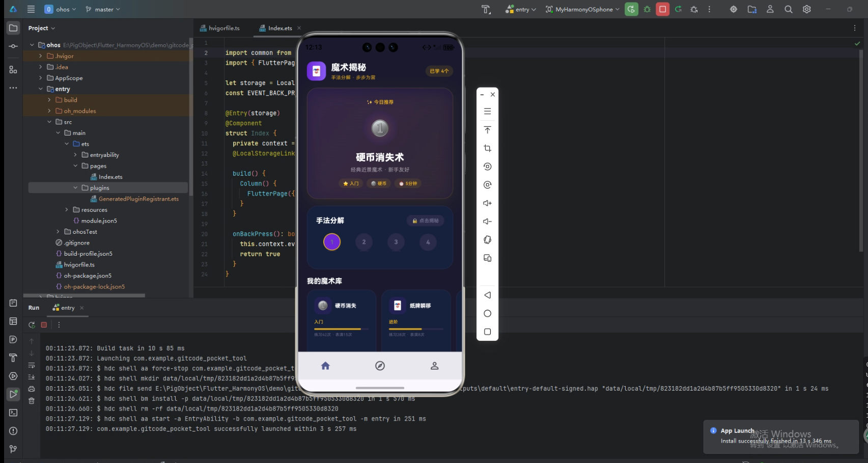Viewport: 868px width, 463px height.
Task: Open the Project view dropdown
Action: pyautogui.click(x=41, y=28)
